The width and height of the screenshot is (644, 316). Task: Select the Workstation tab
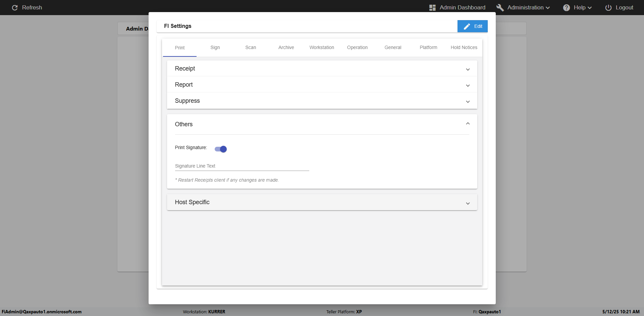click(x=322, y=48)
